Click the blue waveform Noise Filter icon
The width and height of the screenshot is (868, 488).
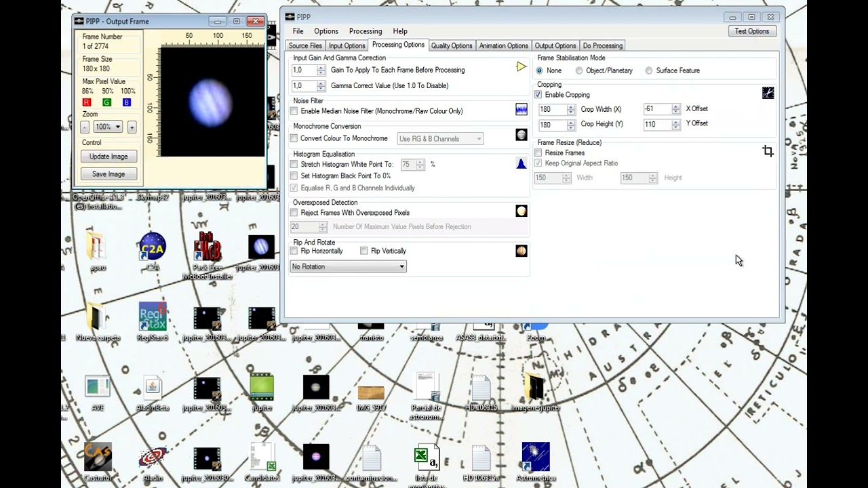(x=521, y=109)
